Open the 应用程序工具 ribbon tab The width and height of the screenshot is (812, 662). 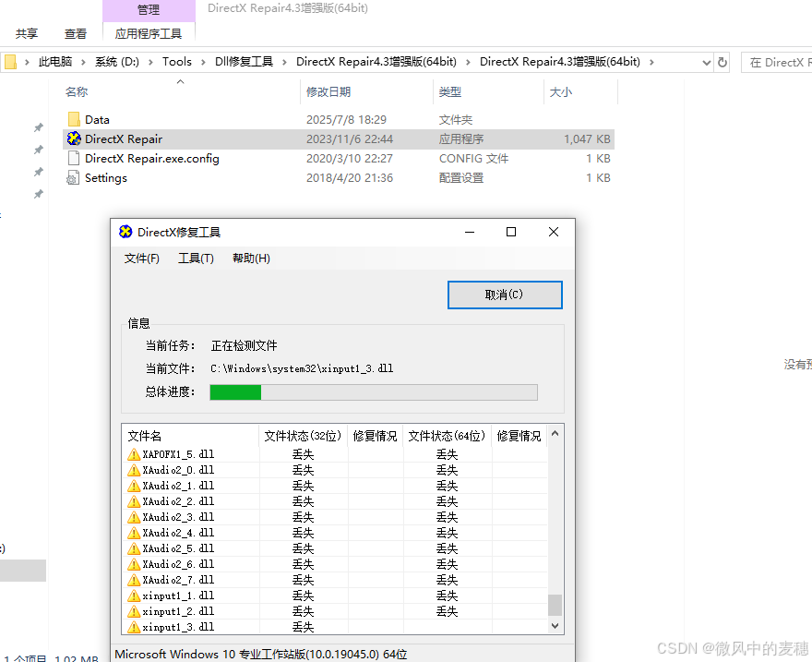149,33
